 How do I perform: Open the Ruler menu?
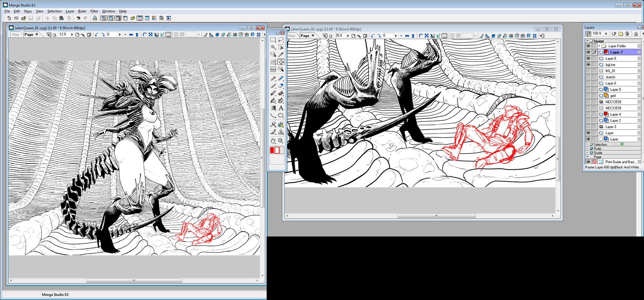coord(82,11)
